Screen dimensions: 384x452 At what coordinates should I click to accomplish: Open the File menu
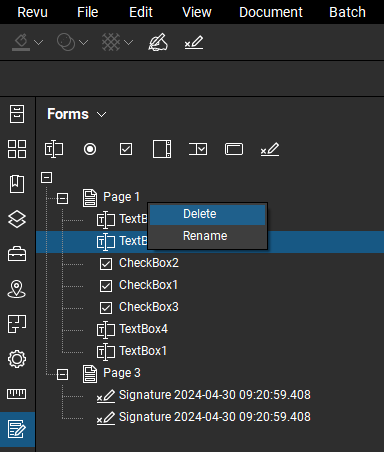(x=87, y=12)
